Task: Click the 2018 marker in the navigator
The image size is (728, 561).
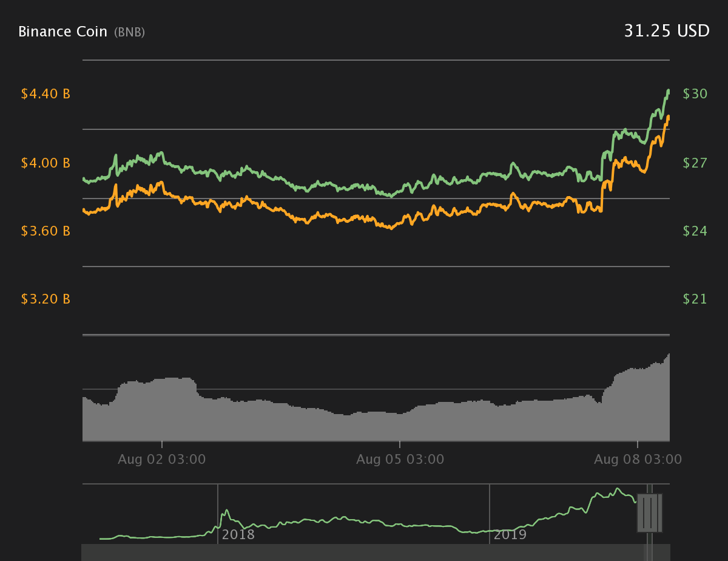Action: pyautogui.click(x=238, y=535)
